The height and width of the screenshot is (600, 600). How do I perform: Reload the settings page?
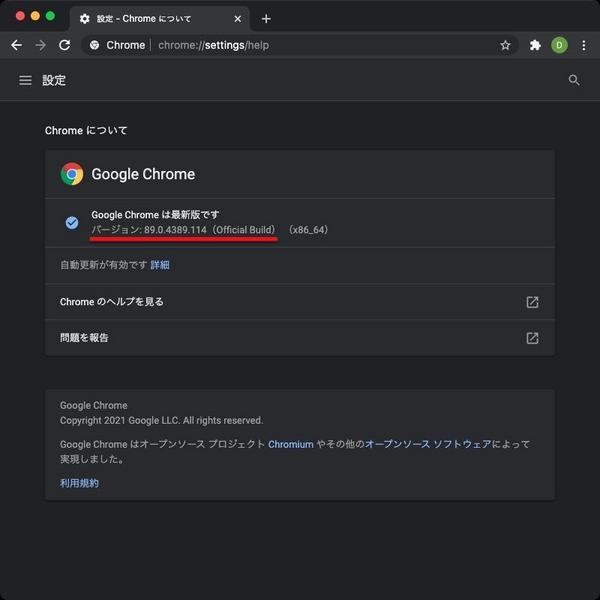pyautogui.click(x=65, y=45)
